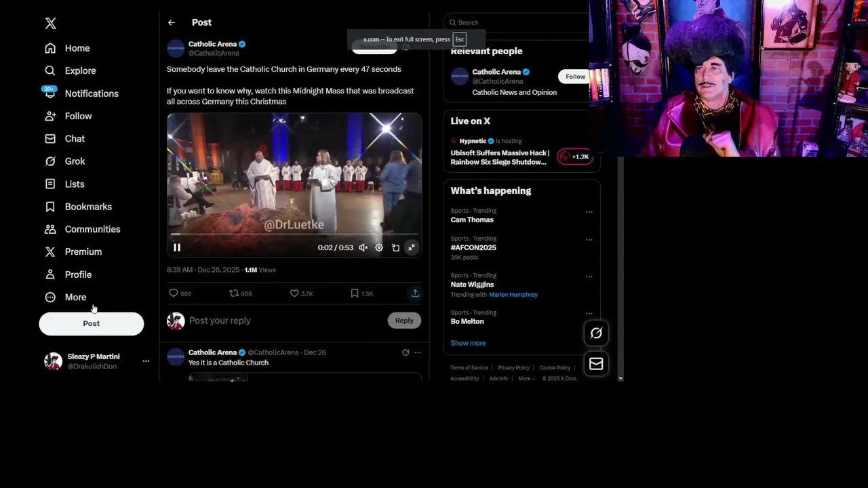This screenshot has width=868, height=488.
Task: Click the back arrow beside Post heading
Action: coord(172,22)
